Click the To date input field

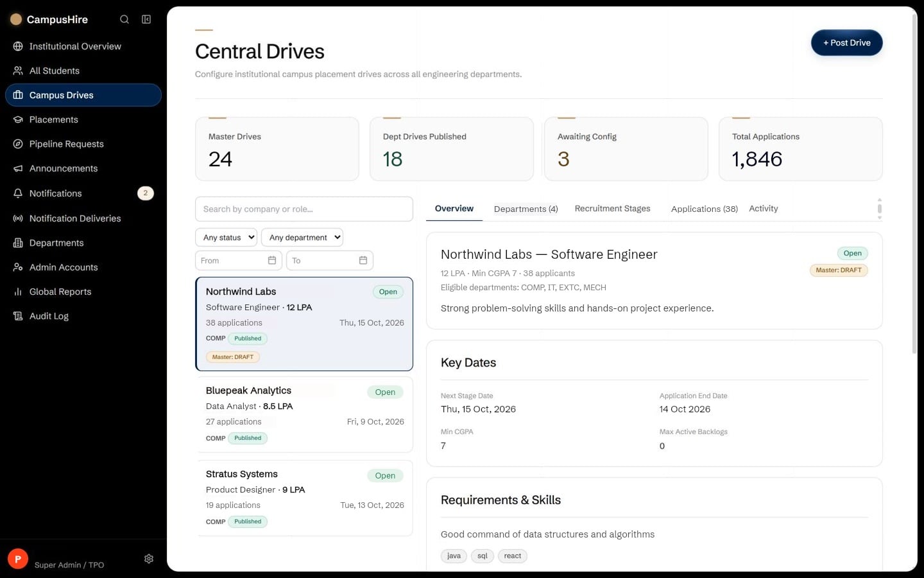[330, 260]
